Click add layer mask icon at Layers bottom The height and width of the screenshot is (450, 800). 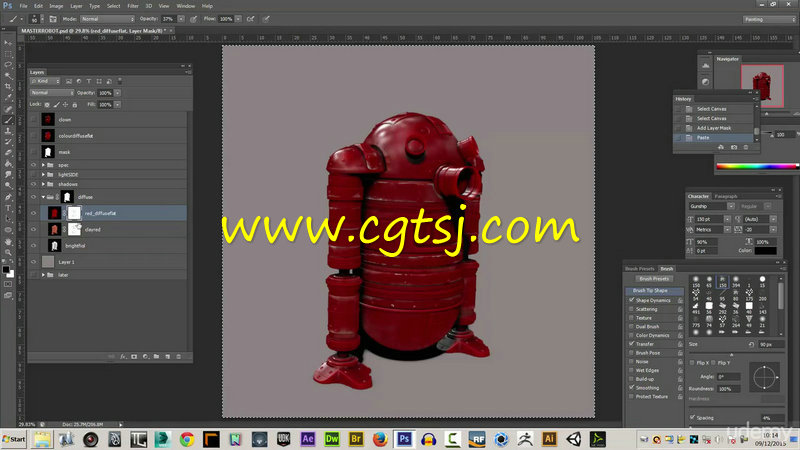pos(134,357)
